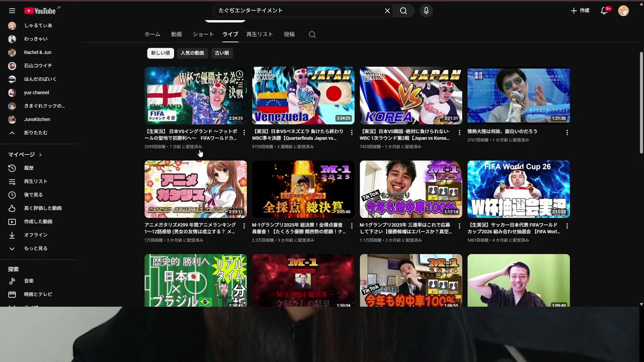Open subscription しゃるてぃあ
Viewport: 644px width, 362px height.
tap(38, 26)
